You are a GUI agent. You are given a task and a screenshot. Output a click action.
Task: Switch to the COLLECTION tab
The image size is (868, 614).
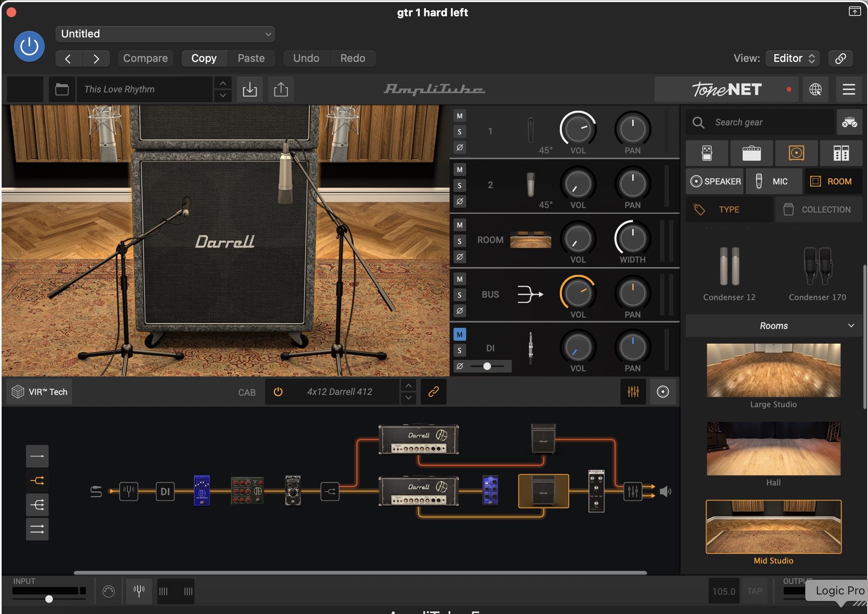pos(818,210)
